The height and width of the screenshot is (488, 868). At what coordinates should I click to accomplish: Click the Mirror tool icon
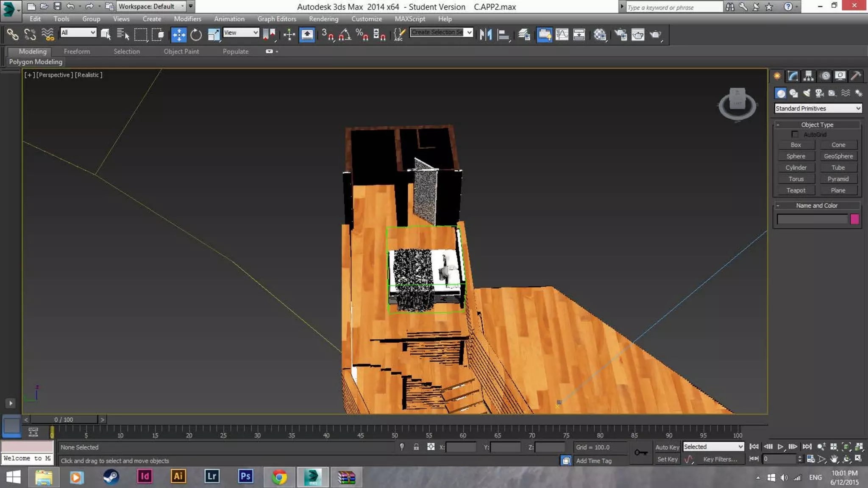pos(485,35)
